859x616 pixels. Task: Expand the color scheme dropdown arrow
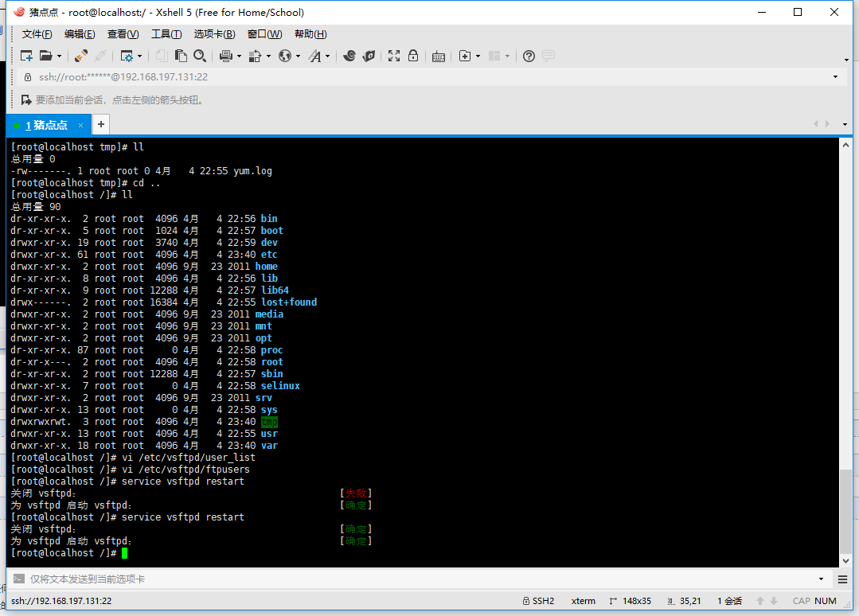tap(268, 57)
